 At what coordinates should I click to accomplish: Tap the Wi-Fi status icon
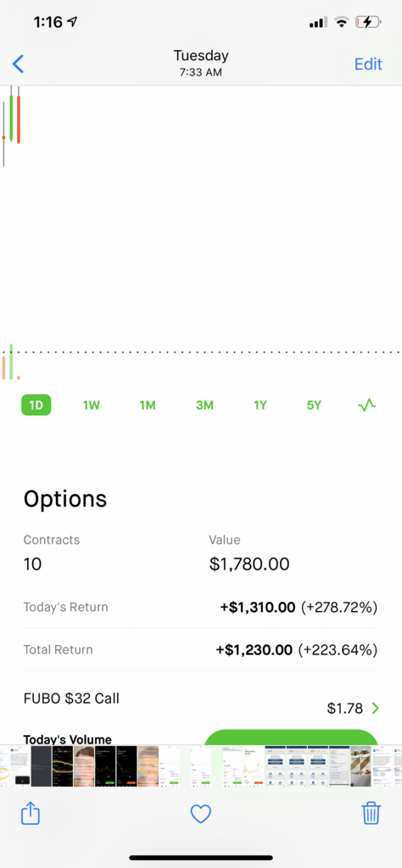coord(342,22)
